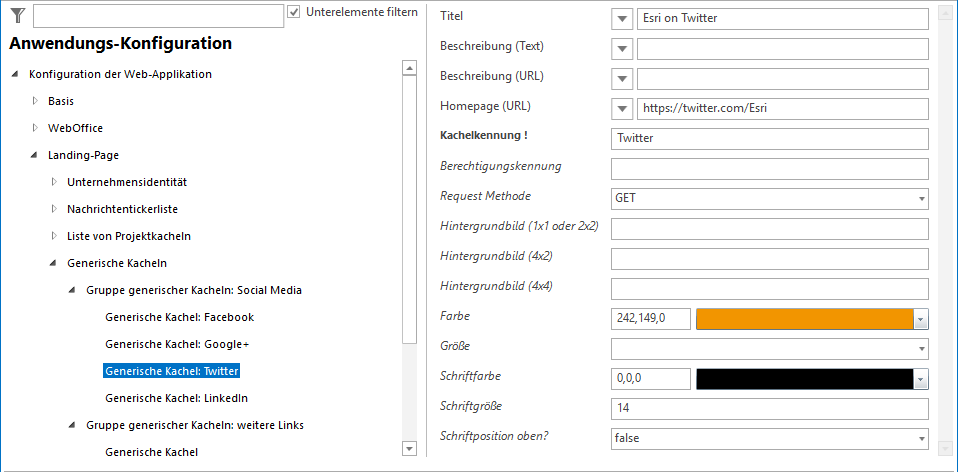This screenshot has width=958, height=472.
Task: Toggle the Unterelemente filtern checkbox
Action: (294, 12)
